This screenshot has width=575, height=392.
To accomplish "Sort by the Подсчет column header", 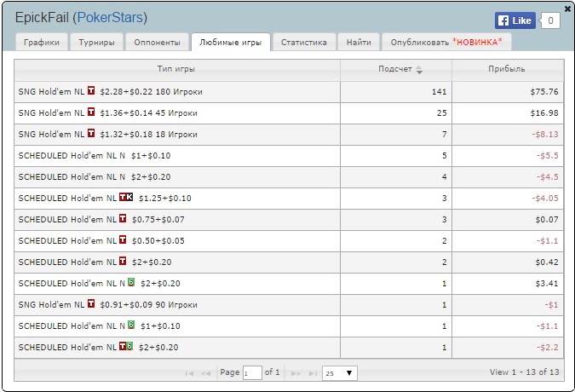I will pos(395,70).
